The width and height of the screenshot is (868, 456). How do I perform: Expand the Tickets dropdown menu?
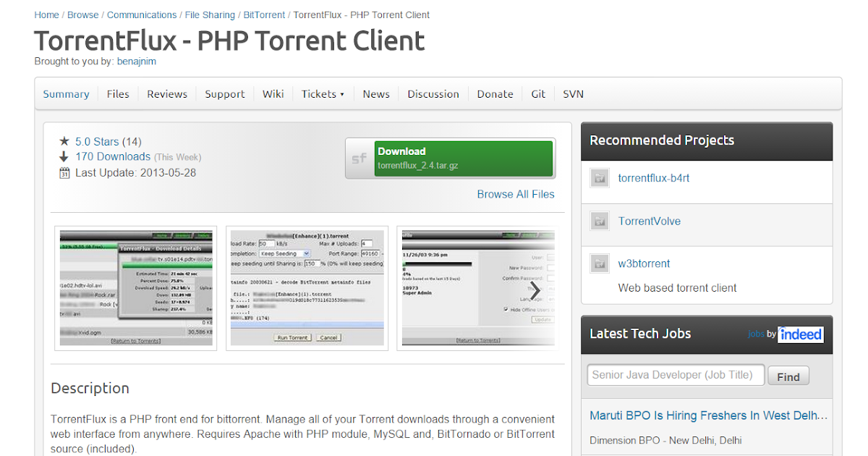click(x=323, y=94)
